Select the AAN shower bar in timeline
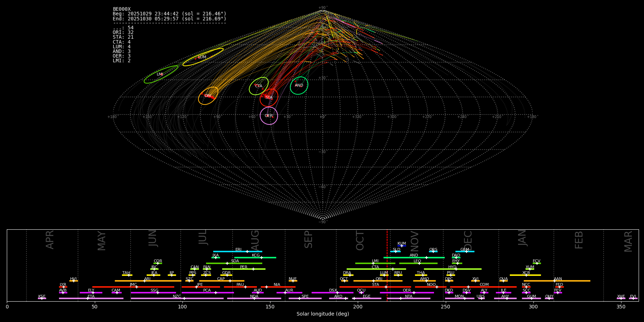This screenshot has width=644, height=322. pos(557,281)
